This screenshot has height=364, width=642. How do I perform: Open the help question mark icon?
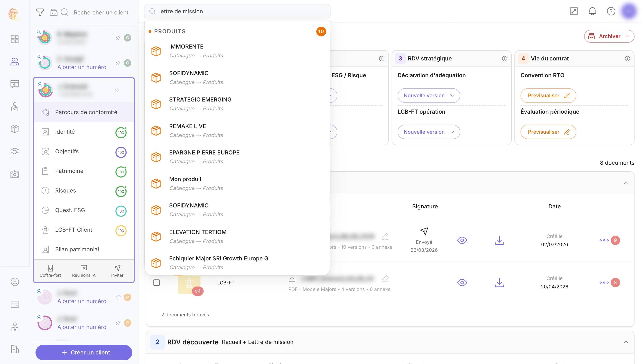pos(611,11)
